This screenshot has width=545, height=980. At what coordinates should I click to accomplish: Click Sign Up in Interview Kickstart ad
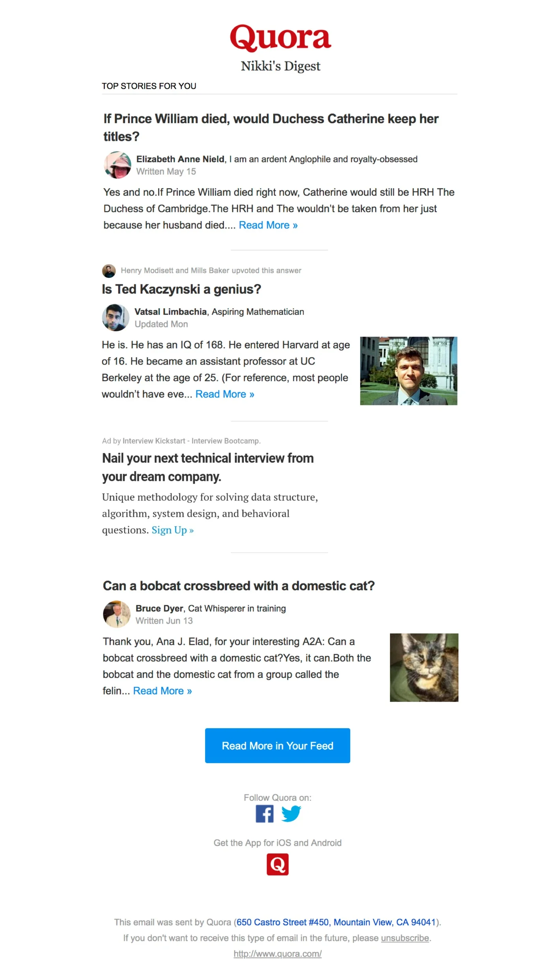(x=173, y=530)
